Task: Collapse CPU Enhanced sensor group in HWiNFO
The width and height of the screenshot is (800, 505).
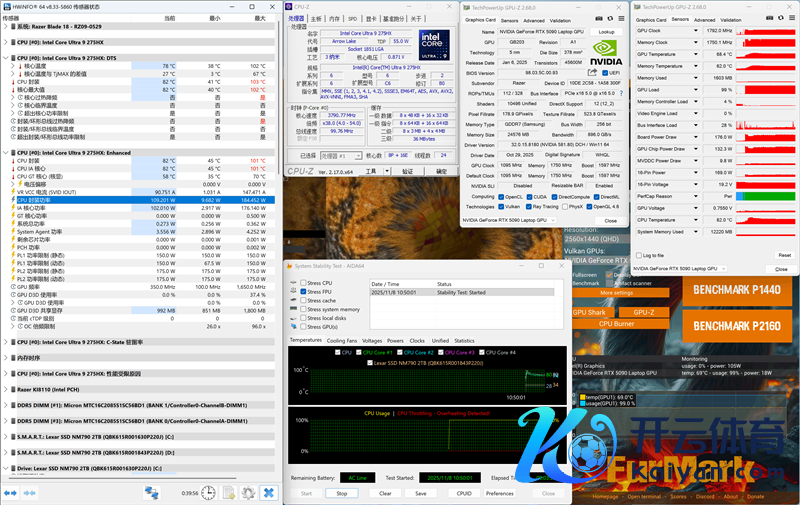Action: click(5, 153)
